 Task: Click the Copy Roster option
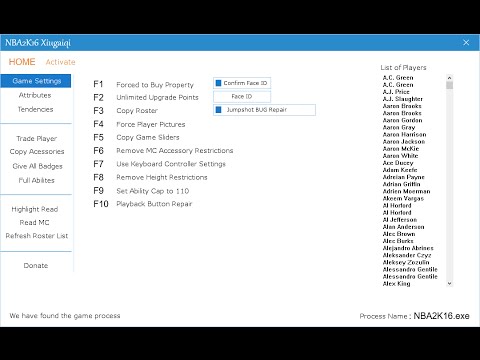[137, 111]
